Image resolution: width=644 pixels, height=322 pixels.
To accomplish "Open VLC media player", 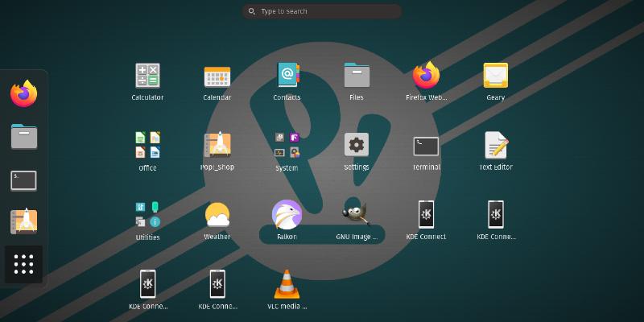I will 287,285.
